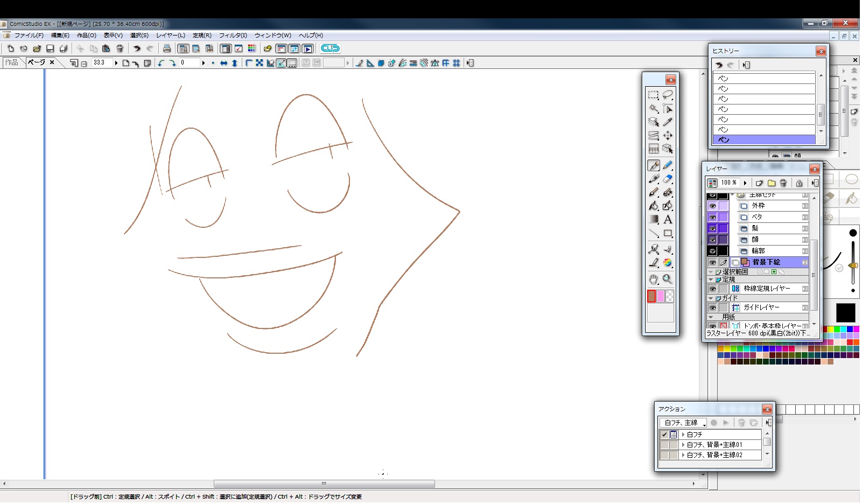Open the zoom percentage 33.3 dropdown arrow
Viewport: 862px width, 504px height.
(x=116, y=63)
